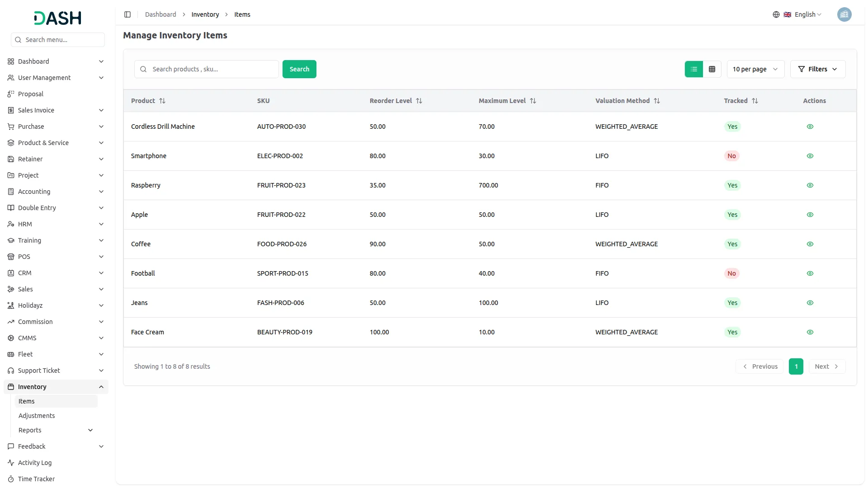
Task: Expand Reports submenu under Inventory
Action: (90, 430)
